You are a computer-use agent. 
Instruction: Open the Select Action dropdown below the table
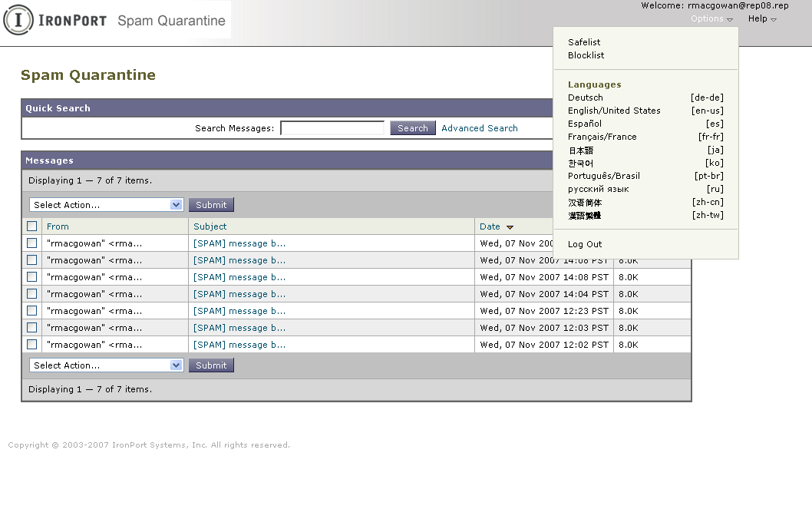pyautogui.click(x=106, y=365)
